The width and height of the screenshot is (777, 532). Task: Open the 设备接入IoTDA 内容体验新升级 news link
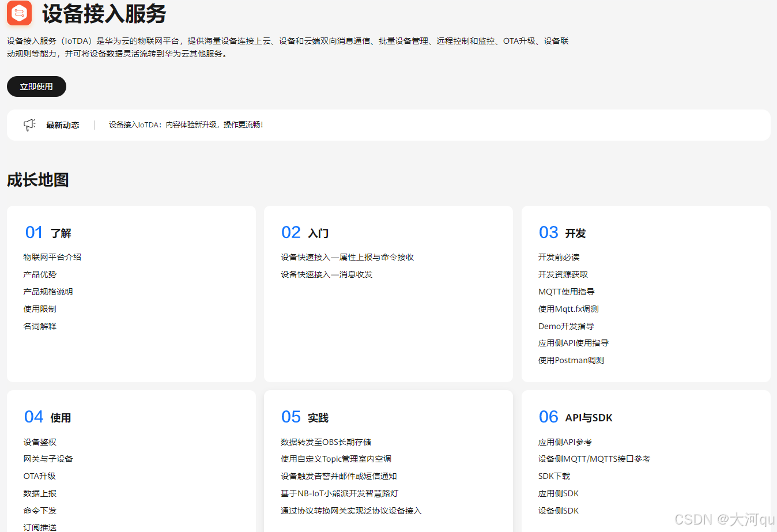[186, 124]
